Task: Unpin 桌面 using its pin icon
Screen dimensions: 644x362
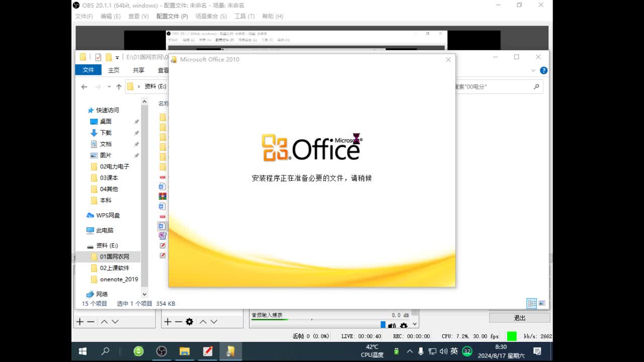Action: tap(136, 122)
